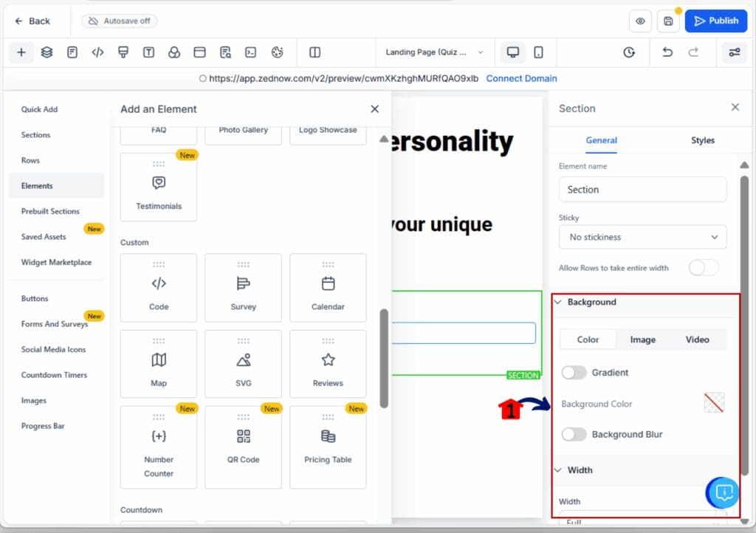Open the Sticky 'No stickiness' dropdown
Viewport: 756px width, 533px height.
click(x=642, y=237)
